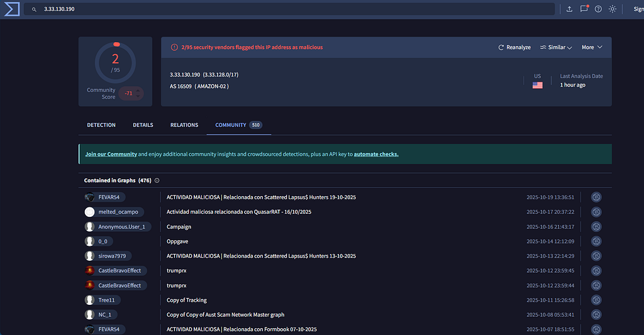This screenshot has height=335, width=644.
Task: Open graph icon for trumprx 23:59:44 row
Action: point(596,285)
